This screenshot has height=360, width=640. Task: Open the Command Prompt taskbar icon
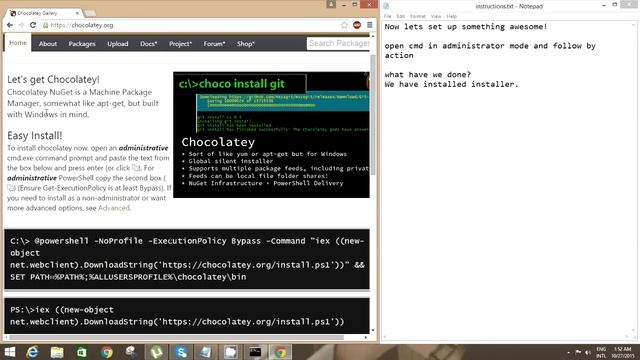click(256, 352)
